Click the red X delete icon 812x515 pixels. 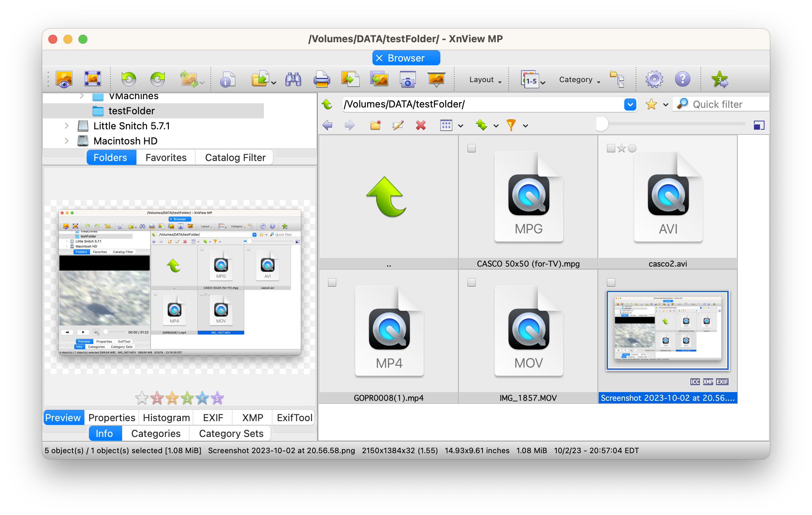pyautogui.click(x=421, y=125)
